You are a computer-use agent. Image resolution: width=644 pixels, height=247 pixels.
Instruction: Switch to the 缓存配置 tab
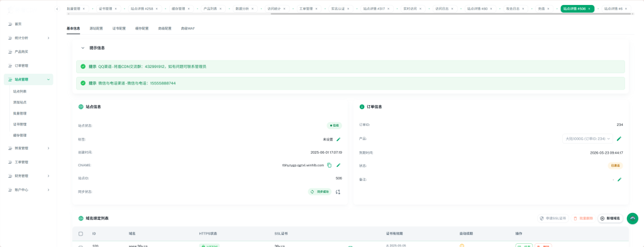click(x=142, y=29)
